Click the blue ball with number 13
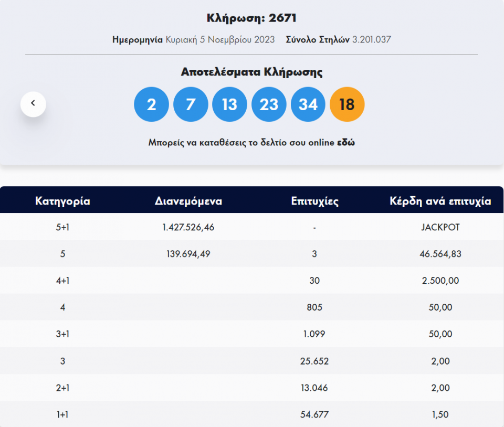Screen dimensions: 504x427 coord(229,104)
